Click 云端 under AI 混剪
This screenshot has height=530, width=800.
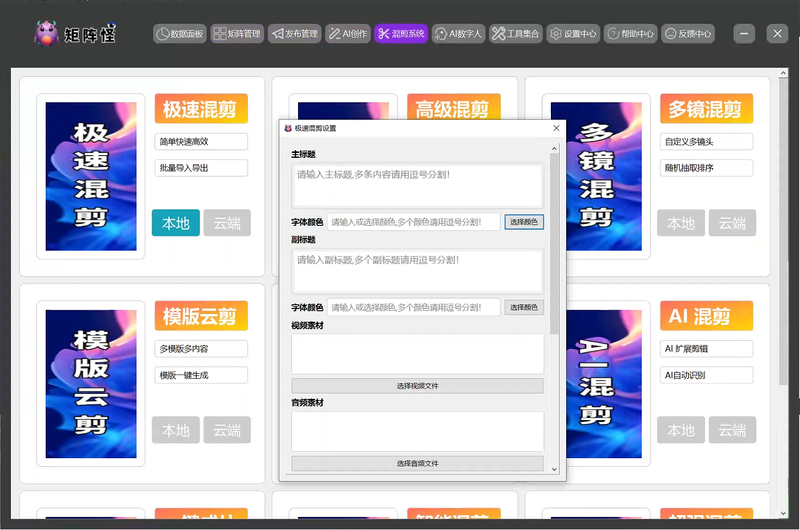click(732, 430)
